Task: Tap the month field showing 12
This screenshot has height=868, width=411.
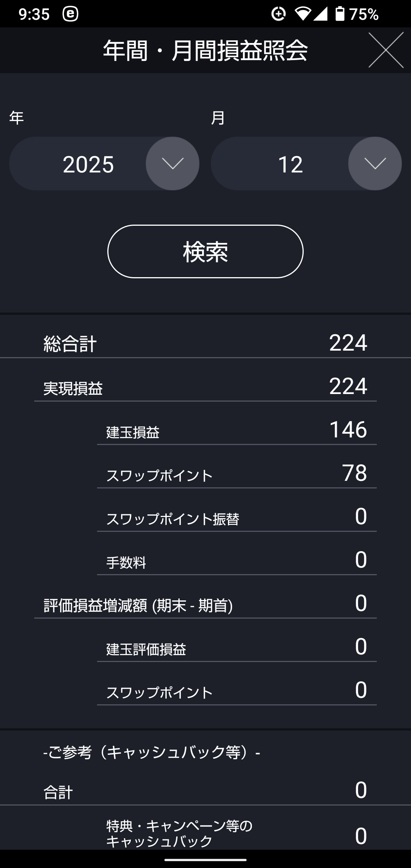Action: point(290,164)
